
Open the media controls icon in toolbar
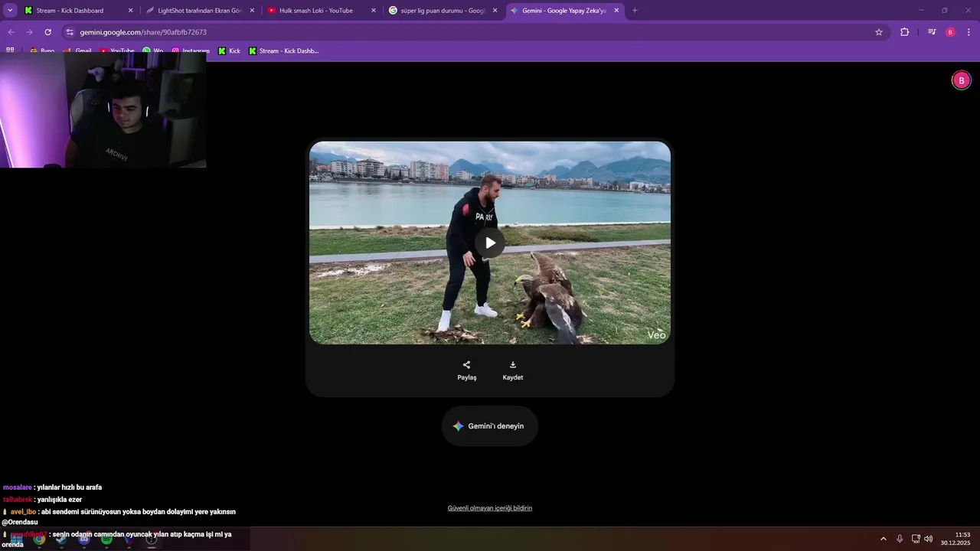click(932, 32)
